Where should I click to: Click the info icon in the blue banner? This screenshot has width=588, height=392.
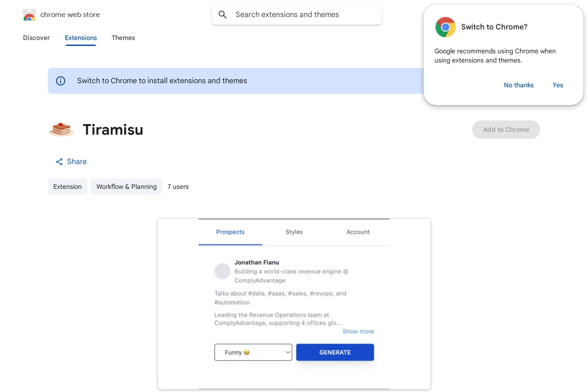point(61,81)
